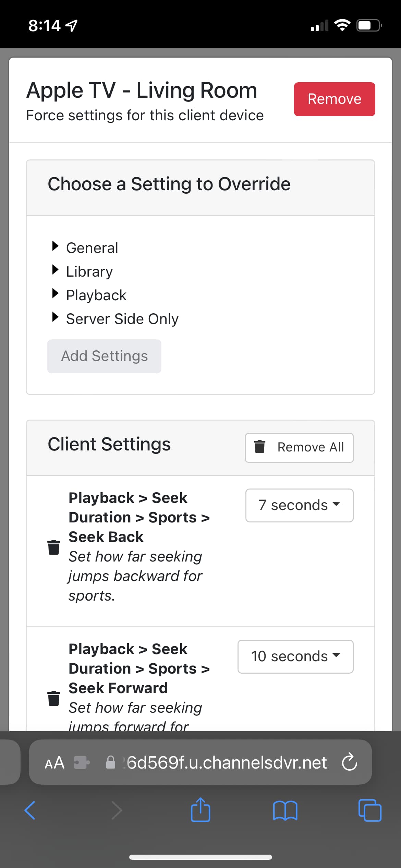Image resolution: width=401 pixels, height=868 pixels.
Task: Open Safari tabs overview icon
Action: (x=369, y=810)
